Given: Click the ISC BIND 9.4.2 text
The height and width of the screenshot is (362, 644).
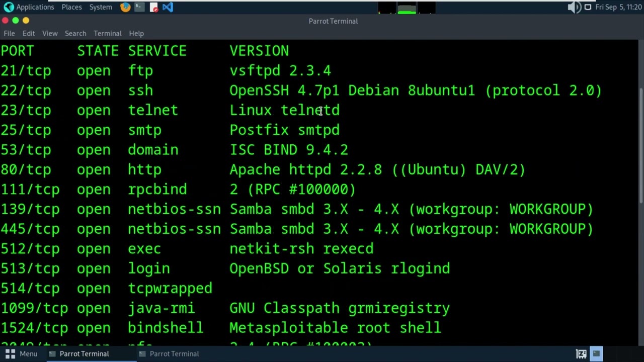Looking at the screenshot, I should click(x=289, y=150).
